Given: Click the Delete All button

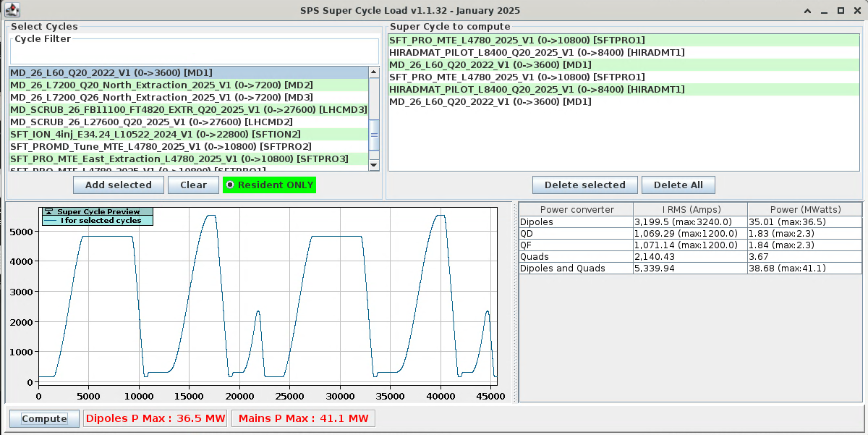Looking at the screenshot, I should [678, 185].
